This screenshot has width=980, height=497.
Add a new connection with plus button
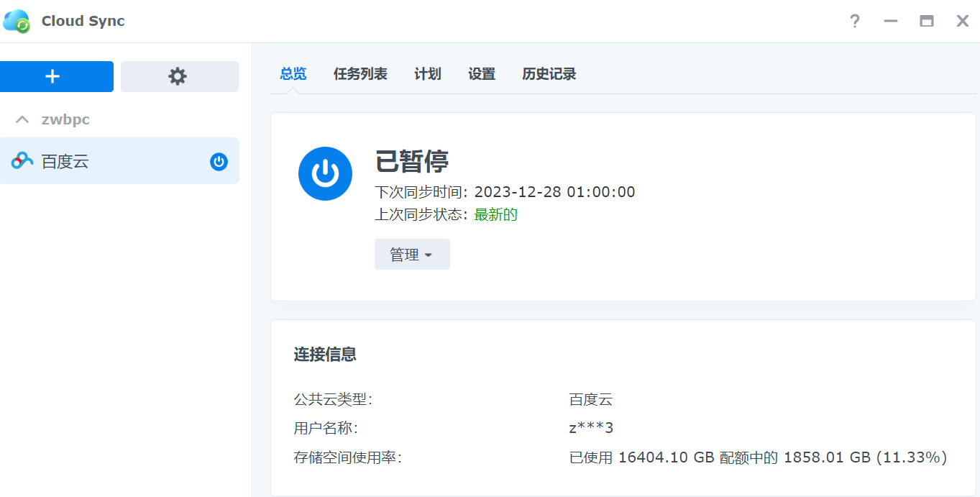click(x=52, y=76)
